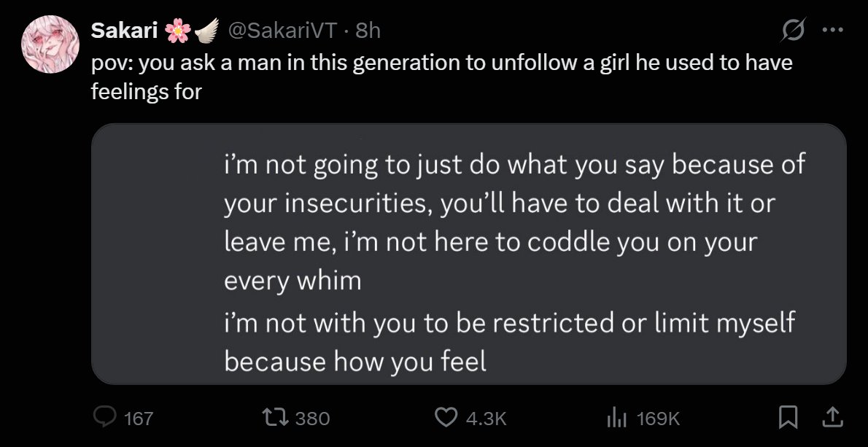Open the view analytics bar chart icon

[x=616, y=418]
